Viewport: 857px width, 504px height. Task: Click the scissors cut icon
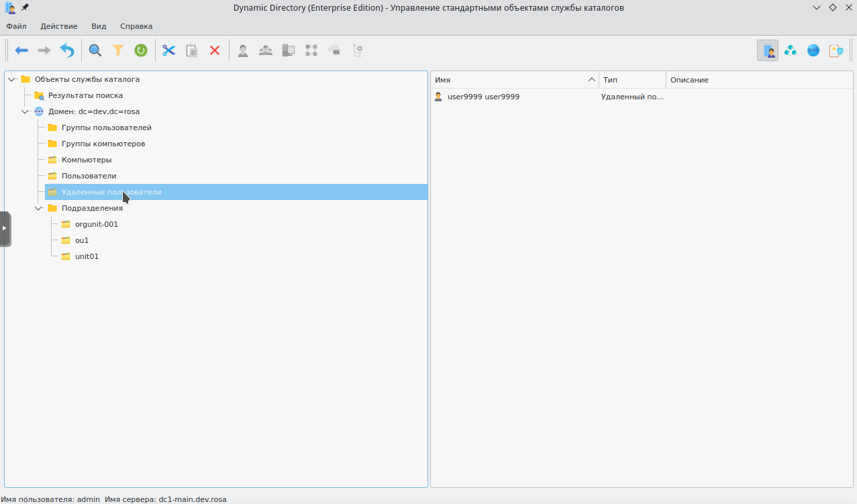[x=168, y=50]
